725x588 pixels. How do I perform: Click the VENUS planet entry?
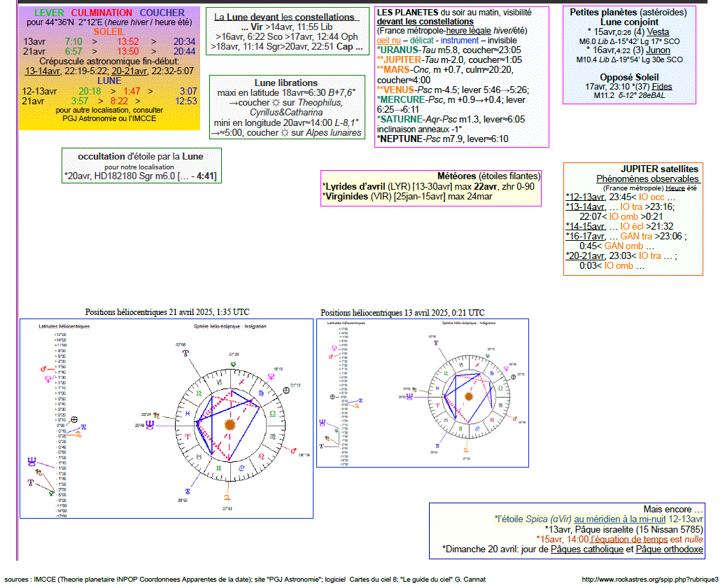(x=453, y=90)
